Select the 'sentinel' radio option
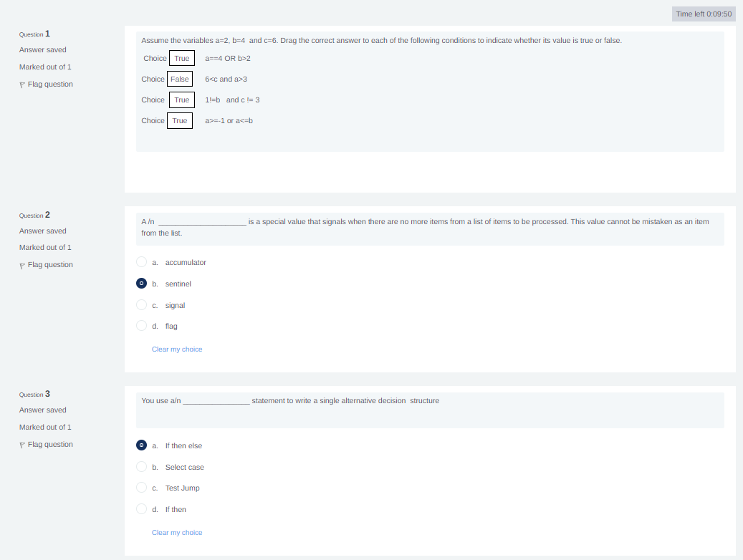 click(141, 284)
